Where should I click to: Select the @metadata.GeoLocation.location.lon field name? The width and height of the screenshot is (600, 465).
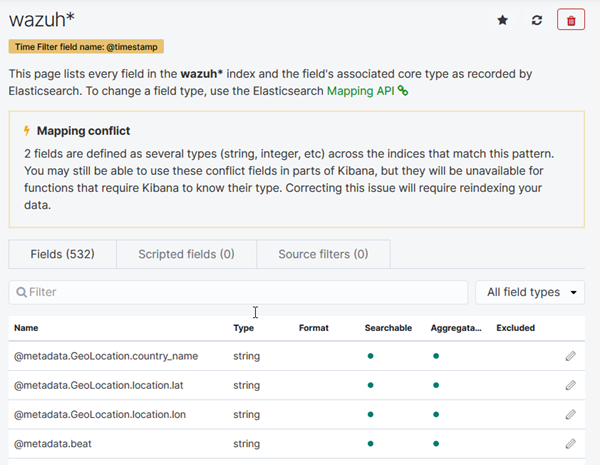100,414
